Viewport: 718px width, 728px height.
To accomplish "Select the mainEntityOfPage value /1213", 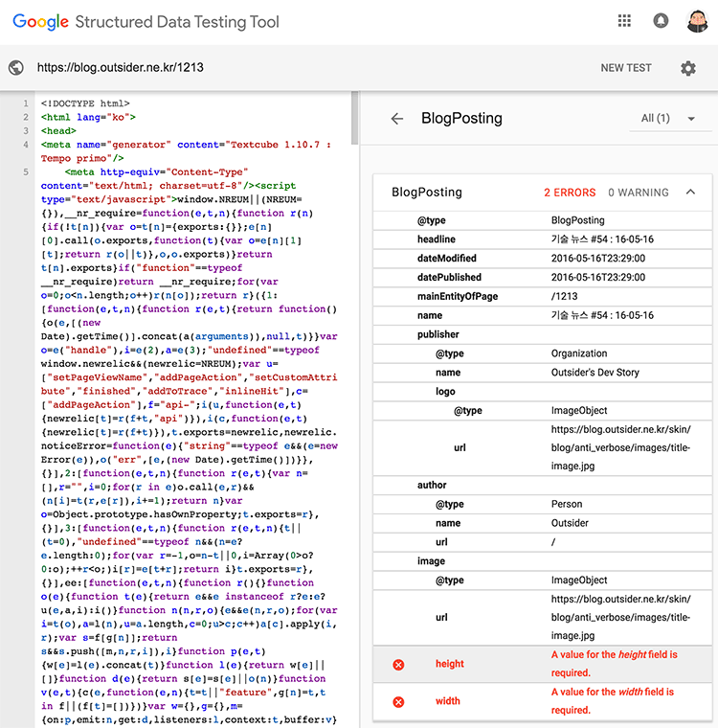I will (565, 296).
